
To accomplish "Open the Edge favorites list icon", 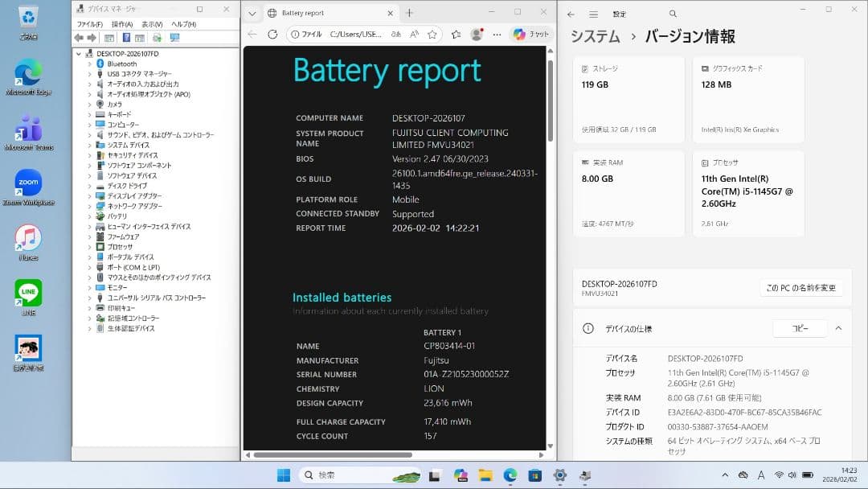I will [457, 35].
